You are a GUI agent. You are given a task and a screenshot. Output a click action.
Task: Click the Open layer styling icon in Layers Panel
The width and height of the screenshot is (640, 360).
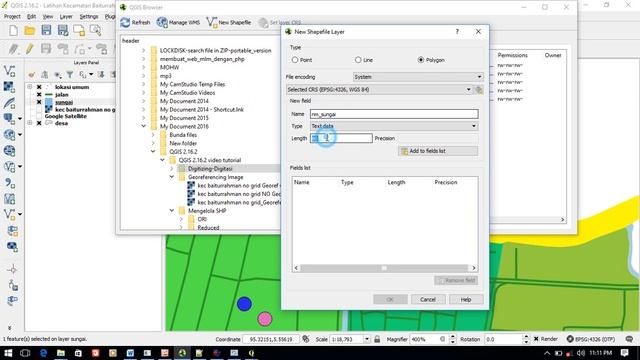[31, 75]
